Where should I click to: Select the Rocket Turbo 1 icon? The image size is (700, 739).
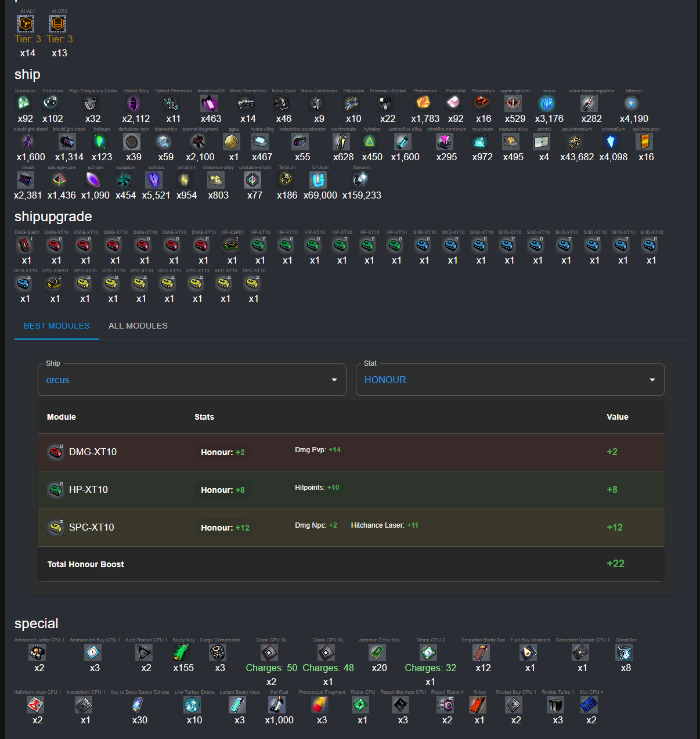pos(555,705)
